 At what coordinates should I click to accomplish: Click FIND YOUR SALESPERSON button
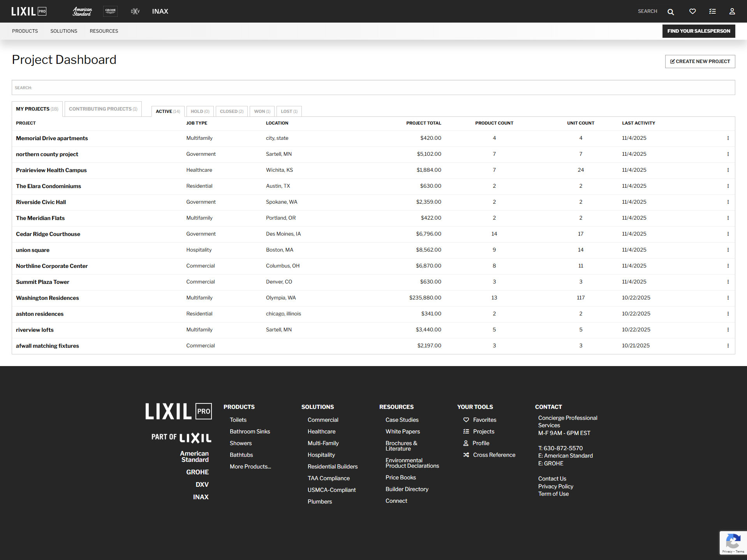tap(698, 31)
